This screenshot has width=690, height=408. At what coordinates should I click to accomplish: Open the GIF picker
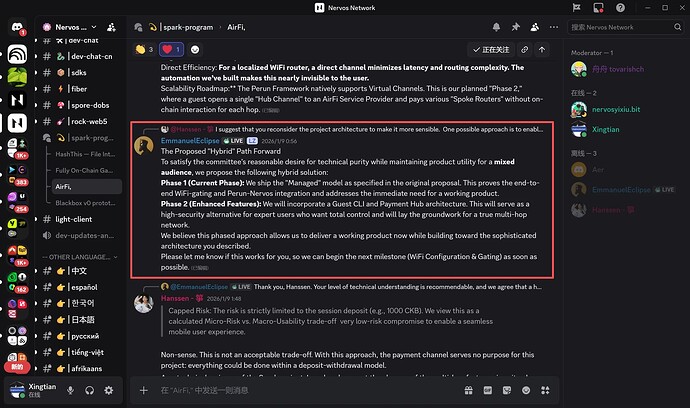point(488,390)
